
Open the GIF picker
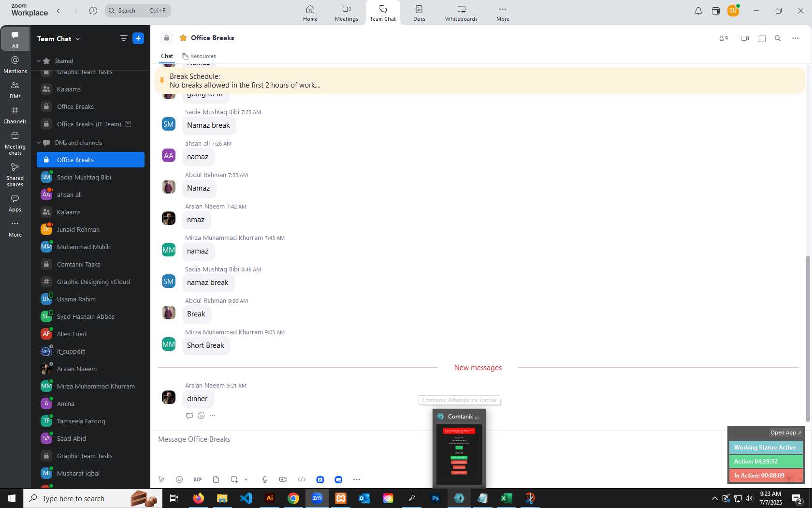(x=198, y=479)
